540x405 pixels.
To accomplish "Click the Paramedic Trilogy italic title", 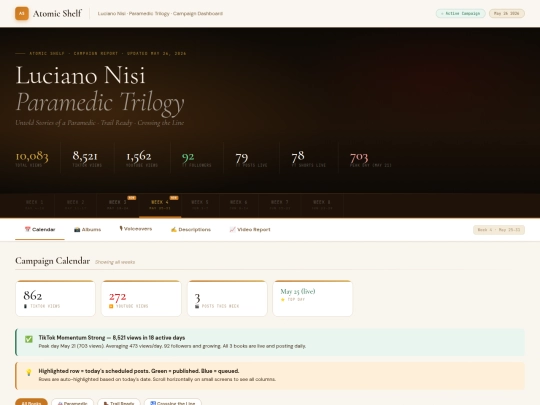I will point(100,103).
